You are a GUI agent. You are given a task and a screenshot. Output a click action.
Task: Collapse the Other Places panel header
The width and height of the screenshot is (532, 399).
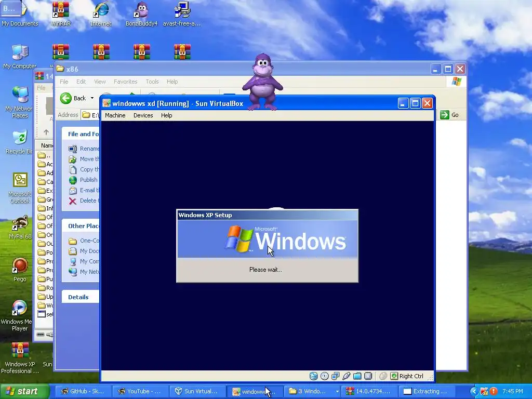(81, 226)
